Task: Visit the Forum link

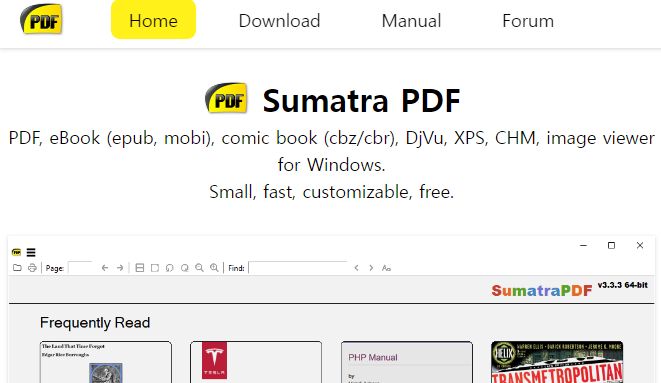Action: [x=528, y=21]
